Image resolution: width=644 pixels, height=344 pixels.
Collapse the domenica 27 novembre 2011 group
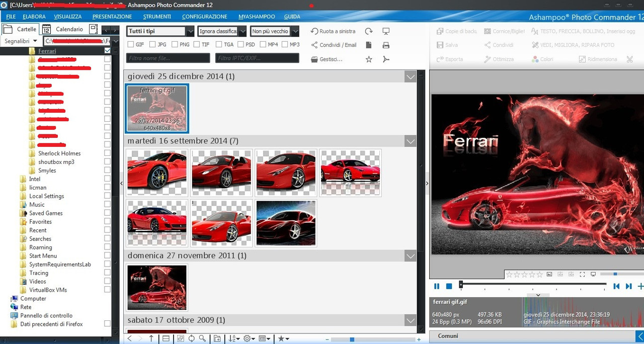click(x=410, y=255)
